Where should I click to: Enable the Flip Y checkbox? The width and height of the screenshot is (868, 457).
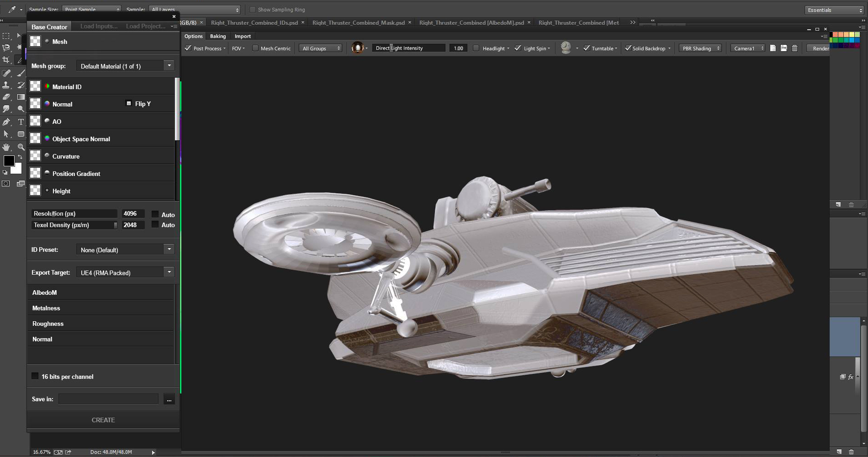[129, 103]
